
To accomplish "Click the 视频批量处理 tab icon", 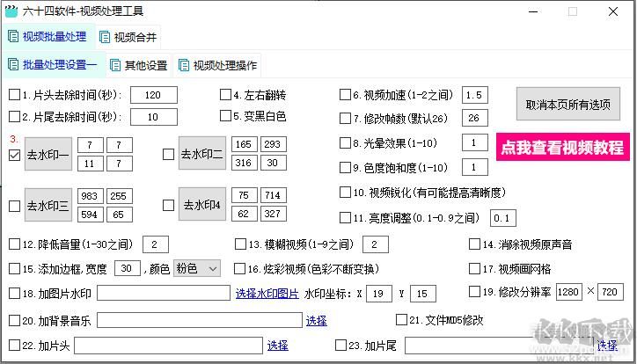I will [13, 37].
